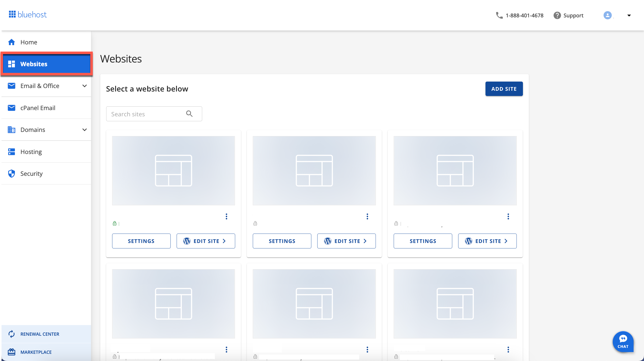Screen dimensions: 644x361
Task: Open the chat bubble widget
Action: click(x=623, y=341)
